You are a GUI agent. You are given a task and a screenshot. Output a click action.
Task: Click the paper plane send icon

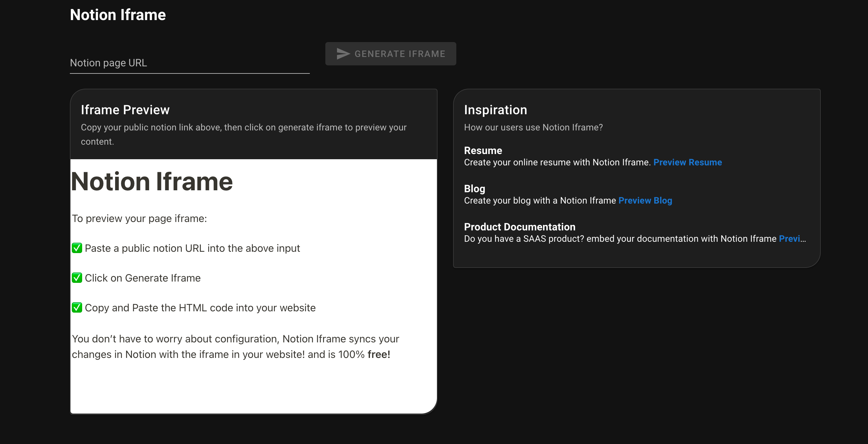(343, 54)
